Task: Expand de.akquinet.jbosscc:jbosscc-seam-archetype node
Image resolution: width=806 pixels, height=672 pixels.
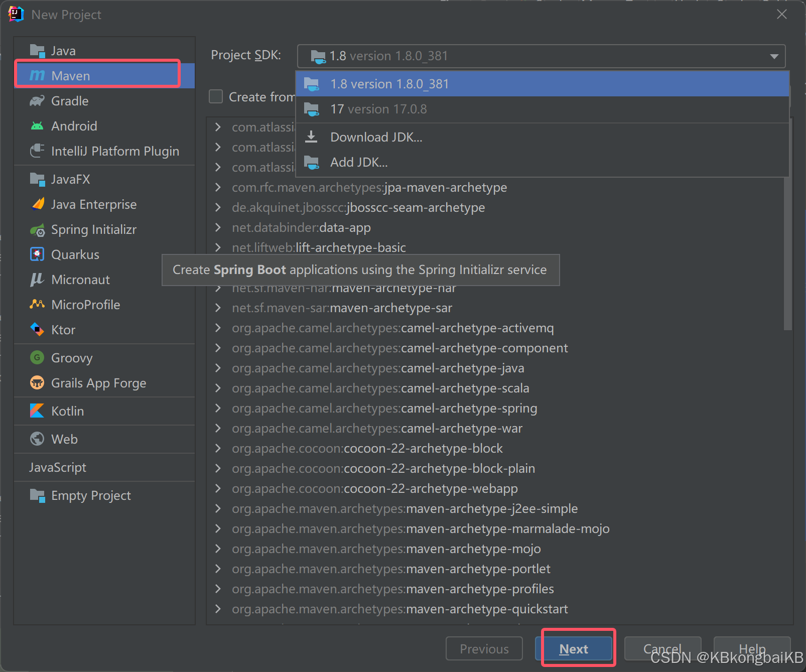Action: click(218, 207)
